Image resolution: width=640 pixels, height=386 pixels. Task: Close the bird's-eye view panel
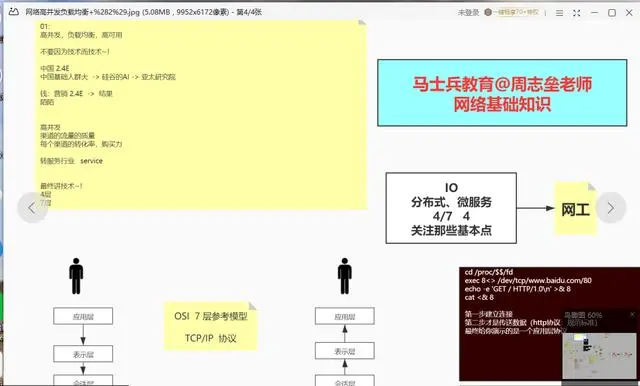point(632,315)
